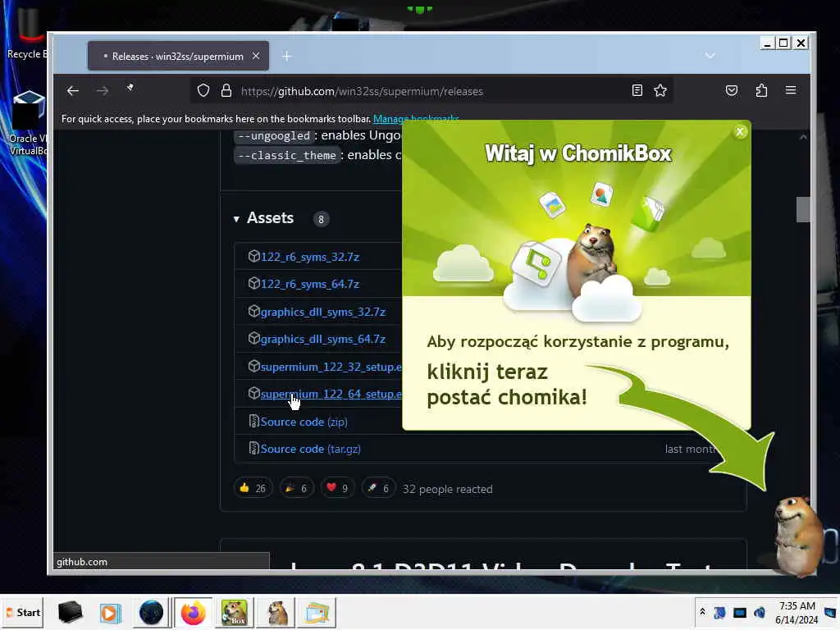The height and width of the screenshot is (630, 840).
Task: Click the pin icon in browser toolbar
Action: pos(130,88)
